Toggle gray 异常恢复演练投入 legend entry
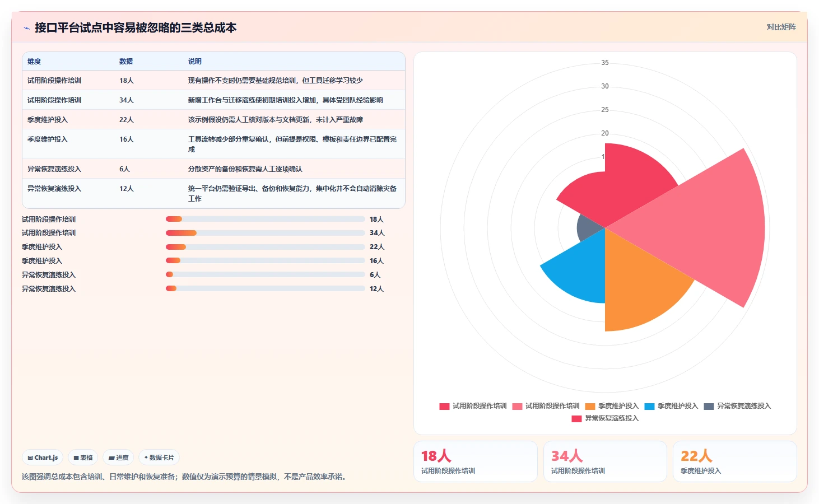The image size is (819, 504). pyautogui.click(x=737, y=406)
